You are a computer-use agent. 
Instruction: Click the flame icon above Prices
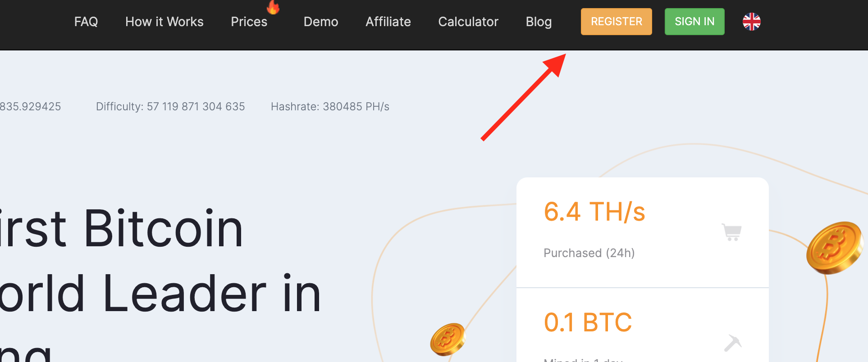[x=273, y=7]
